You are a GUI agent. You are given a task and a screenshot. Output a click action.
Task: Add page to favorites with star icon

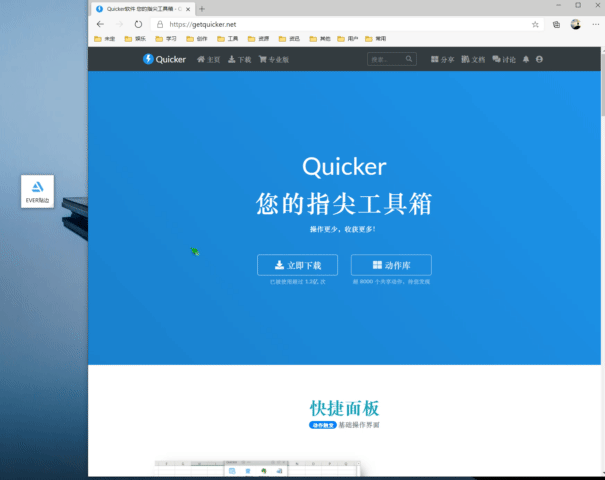tap(535, 24)
